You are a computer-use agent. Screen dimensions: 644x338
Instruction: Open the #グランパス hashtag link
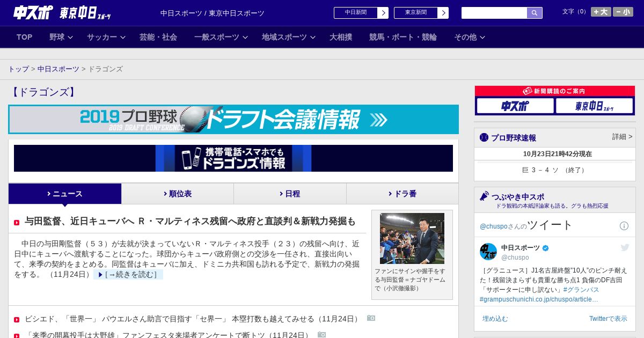(x=581, y=289)
